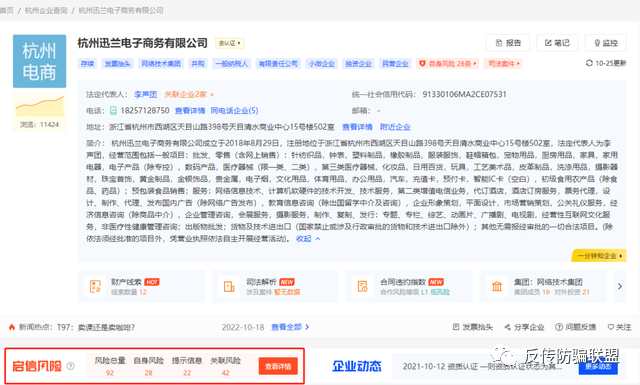
Task: Click the 财产线索 card icon
Action: (x=95, y=287)
